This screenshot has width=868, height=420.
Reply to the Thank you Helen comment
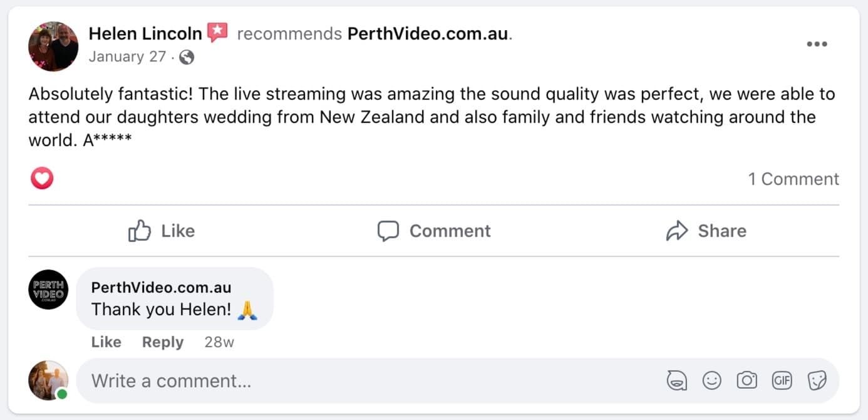(163, 342)
